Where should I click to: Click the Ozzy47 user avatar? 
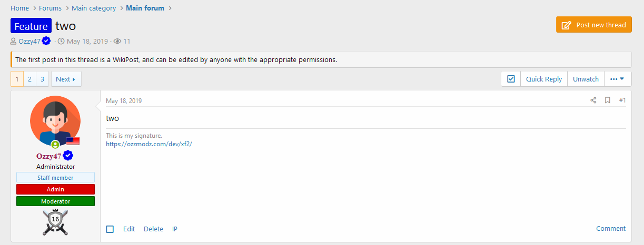55,121
